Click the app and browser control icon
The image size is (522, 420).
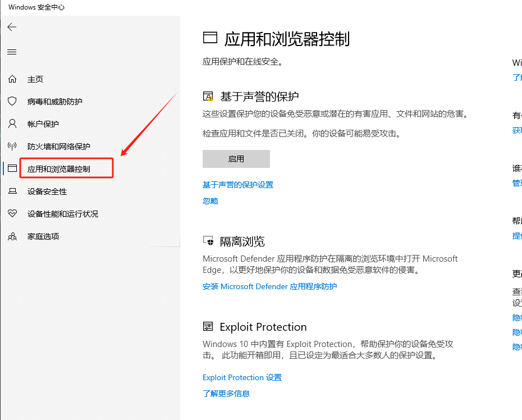point(12,168)
